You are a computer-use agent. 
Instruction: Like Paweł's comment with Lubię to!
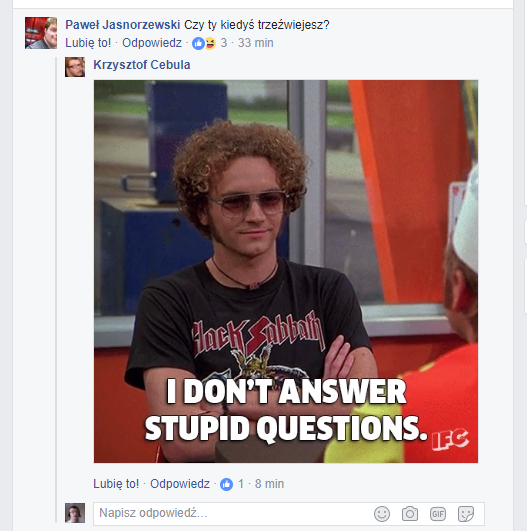click(x=88, y=43)
